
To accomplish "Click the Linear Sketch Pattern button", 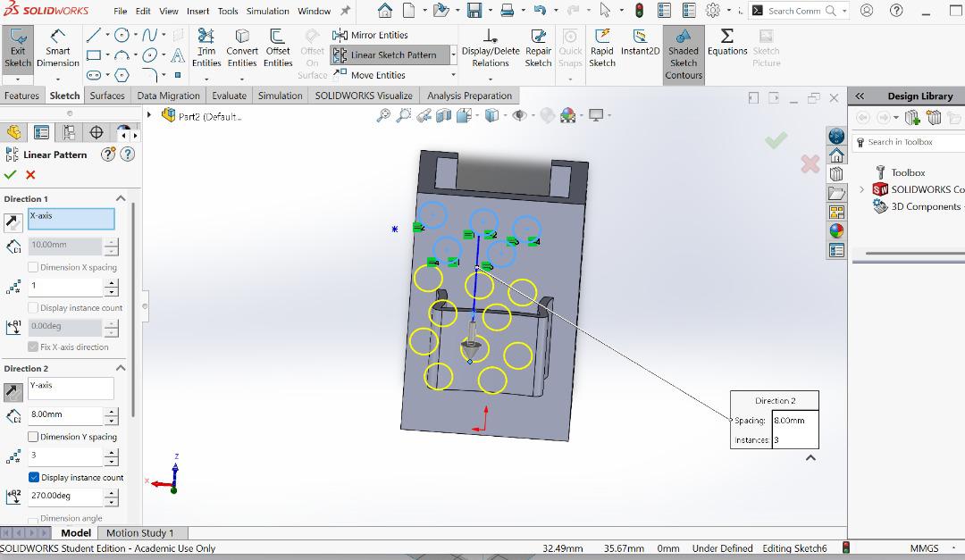I will (390, 54).
